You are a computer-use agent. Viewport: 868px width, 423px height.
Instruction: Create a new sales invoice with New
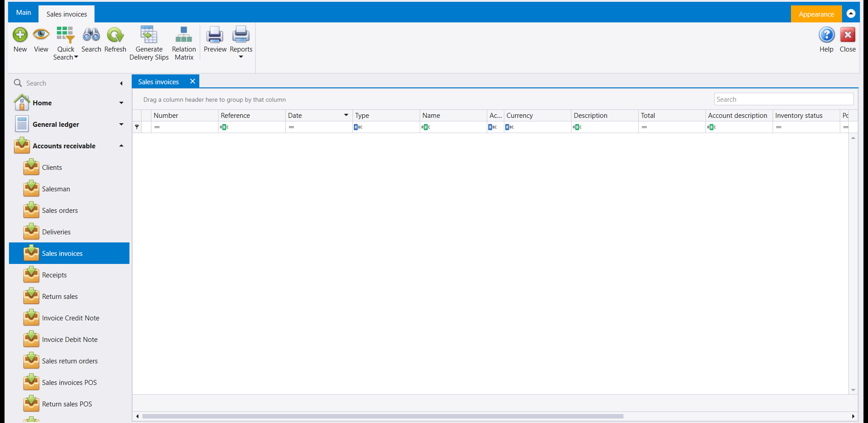click(x=20, y=40)
